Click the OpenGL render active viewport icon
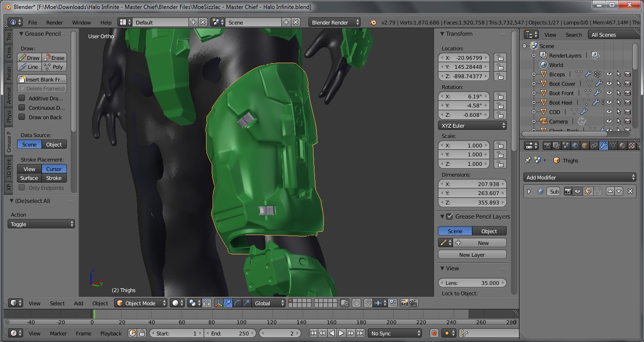Viewport: 644px width, 342px height. pyautogui.click(x=404, y=303)
